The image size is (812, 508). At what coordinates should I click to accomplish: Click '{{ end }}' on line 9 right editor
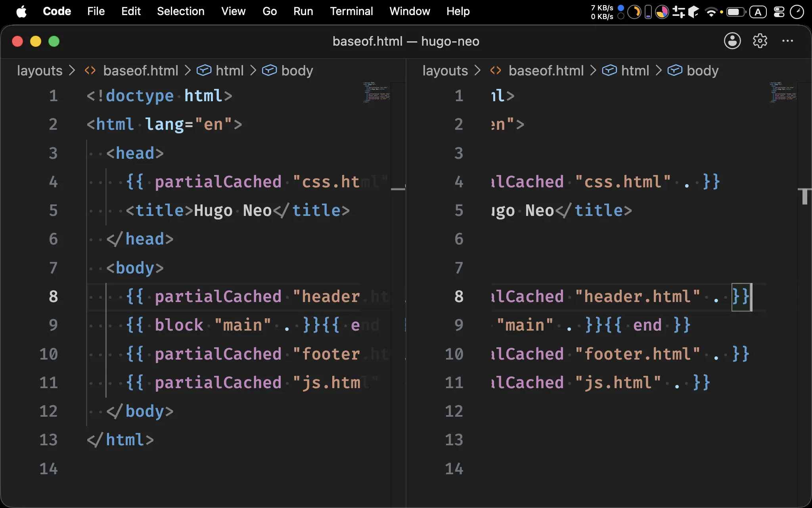(647, 325)
